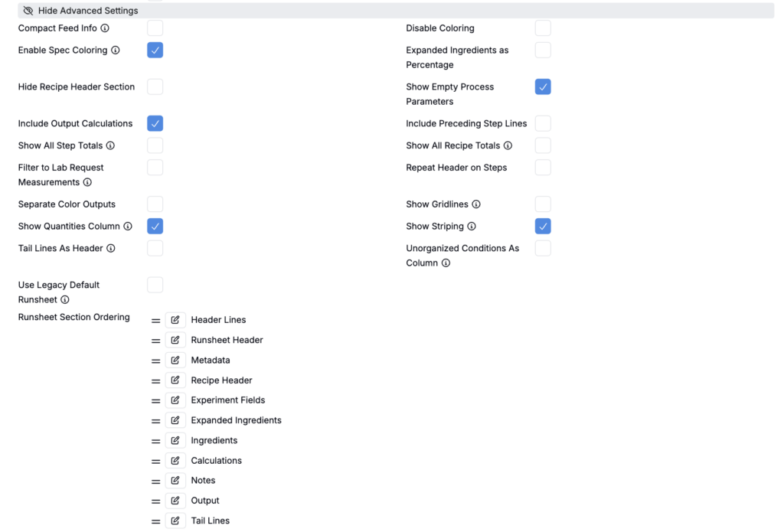The image size is (784, 532).
Task: Click the Output section label
Action: [x=205, y=501]
